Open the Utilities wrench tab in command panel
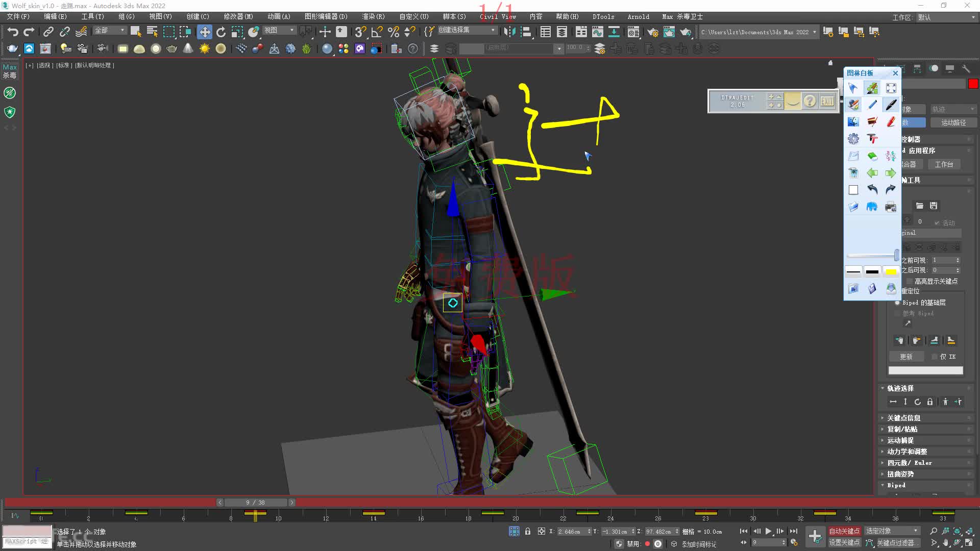Viewport: 980px width, 551px height. (966, 68)
